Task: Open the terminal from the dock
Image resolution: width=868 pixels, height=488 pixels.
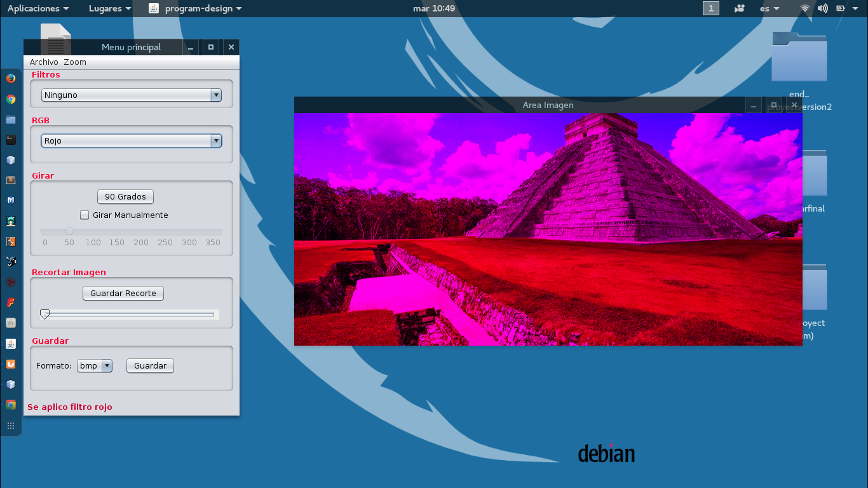Action: click(x=10, y=139)
